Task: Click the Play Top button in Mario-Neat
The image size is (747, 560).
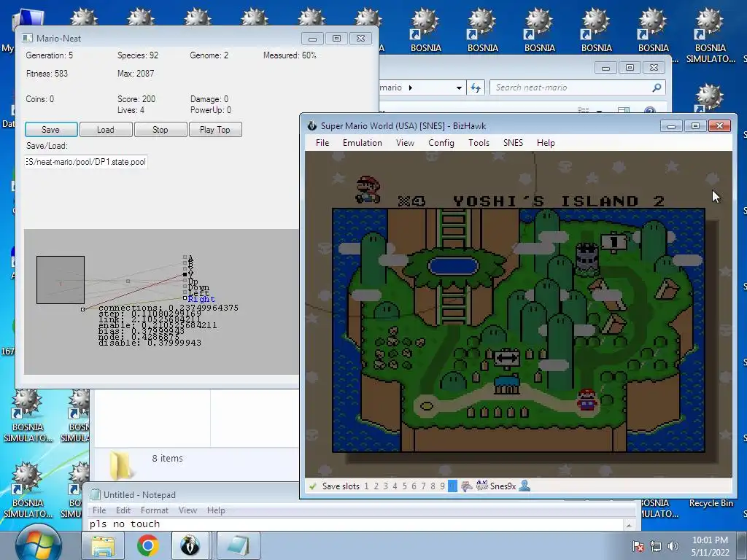Action: 215,130
